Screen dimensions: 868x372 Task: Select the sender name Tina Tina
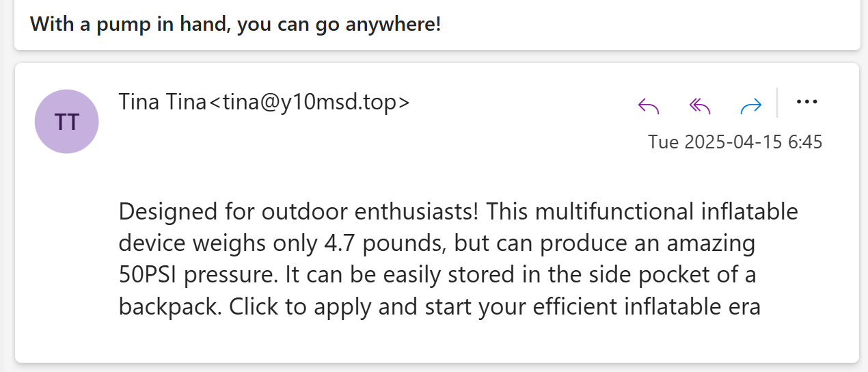pyautogui.click(x=163, y=102)
